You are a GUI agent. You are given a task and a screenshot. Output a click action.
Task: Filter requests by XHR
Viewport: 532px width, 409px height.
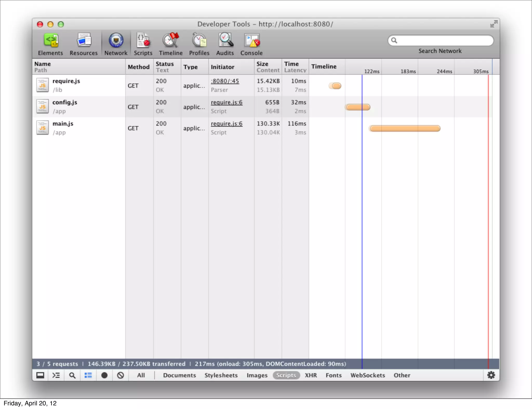tap(311, 375)
